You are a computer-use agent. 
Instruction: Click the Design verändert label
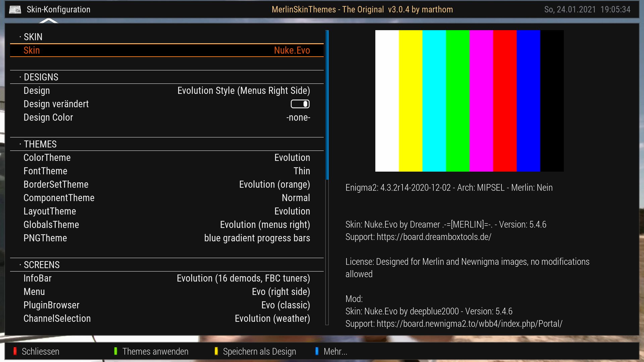(56, 104)
